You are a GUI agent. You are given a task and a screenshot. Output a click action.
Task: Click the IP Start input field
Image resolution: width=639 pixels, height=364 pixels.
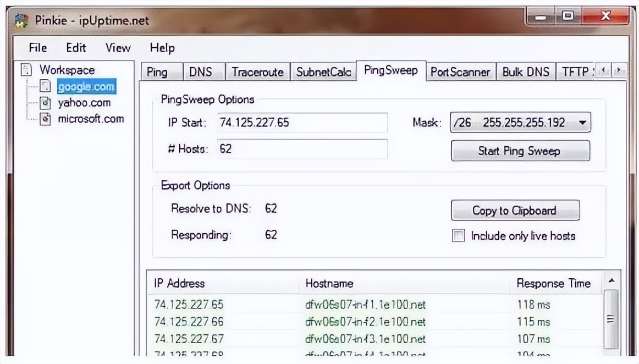(302, 123)
